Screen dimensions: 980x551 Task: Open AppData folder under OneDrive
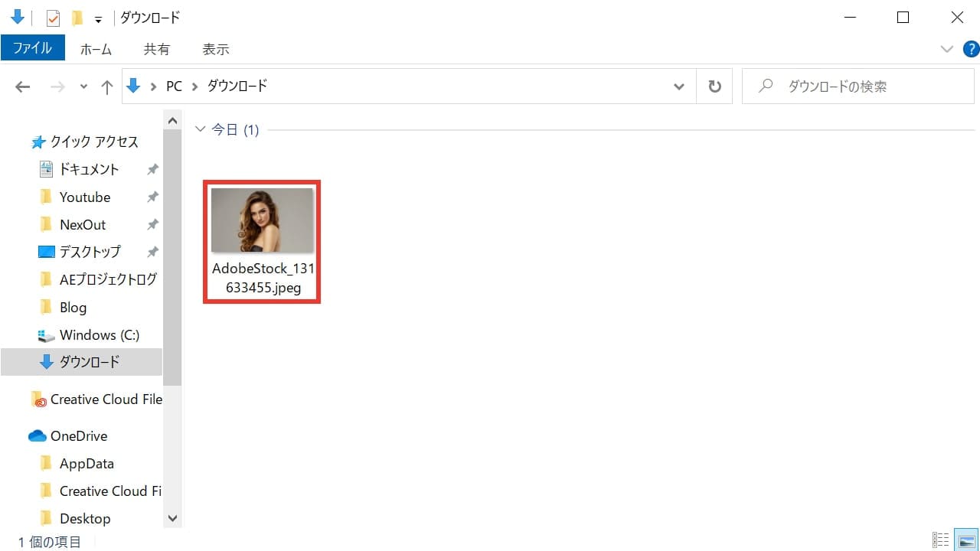pyautogui.click(x=87, y=463)
